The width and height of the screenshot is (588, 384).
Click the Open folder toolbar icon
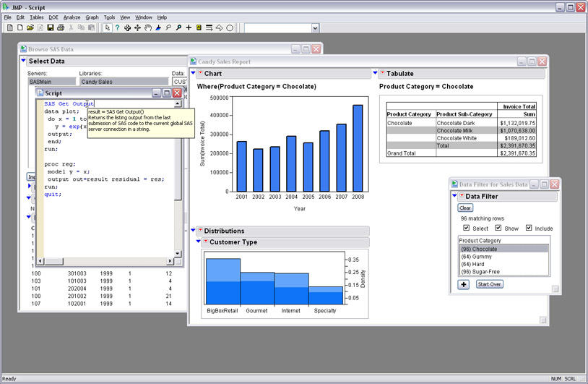click(x=30, y=27)
